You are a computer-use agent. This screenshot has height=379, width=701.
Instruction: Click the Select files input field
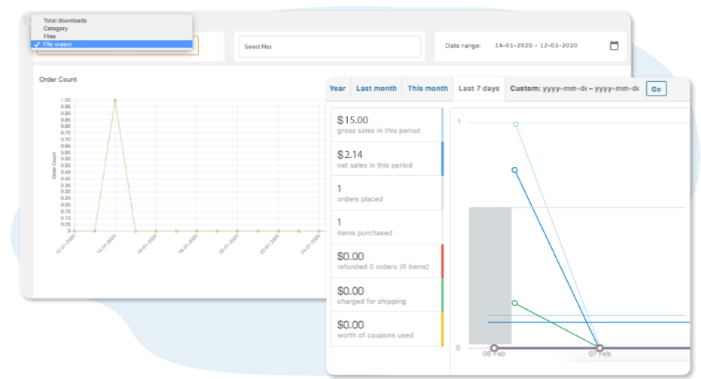tap(329, 46)
